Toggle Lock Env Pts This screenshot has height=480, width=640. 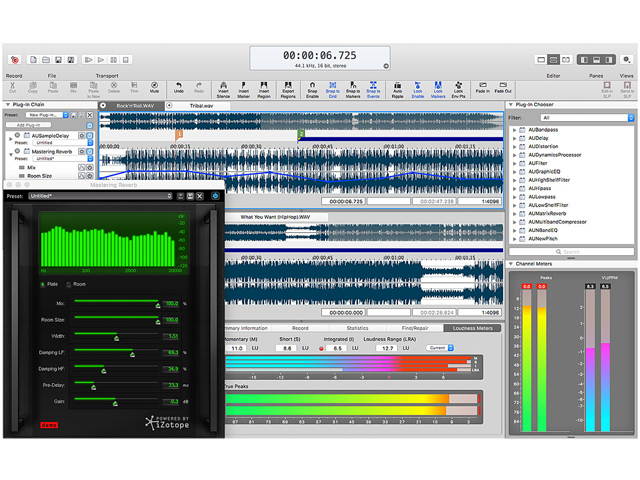pyautogui.click(x=458, y=90)
